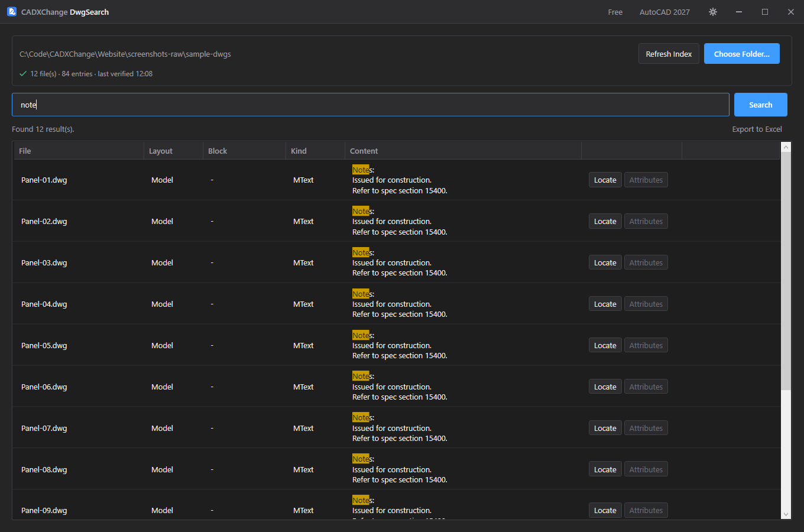The image size is (804, 532).
Task: Sort by the Kind column header
Action: pos(315,151)
